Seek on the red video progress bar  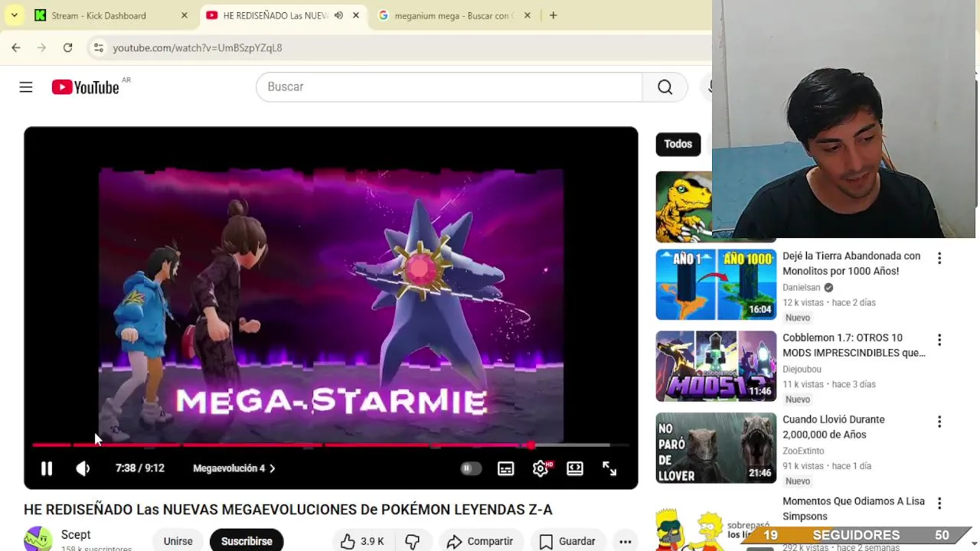click(x=331, y=445)
